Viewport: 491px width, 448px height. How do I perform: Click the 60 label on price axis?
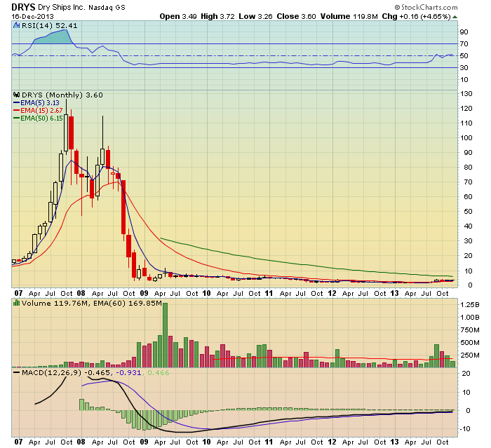[x=468, y=196]
